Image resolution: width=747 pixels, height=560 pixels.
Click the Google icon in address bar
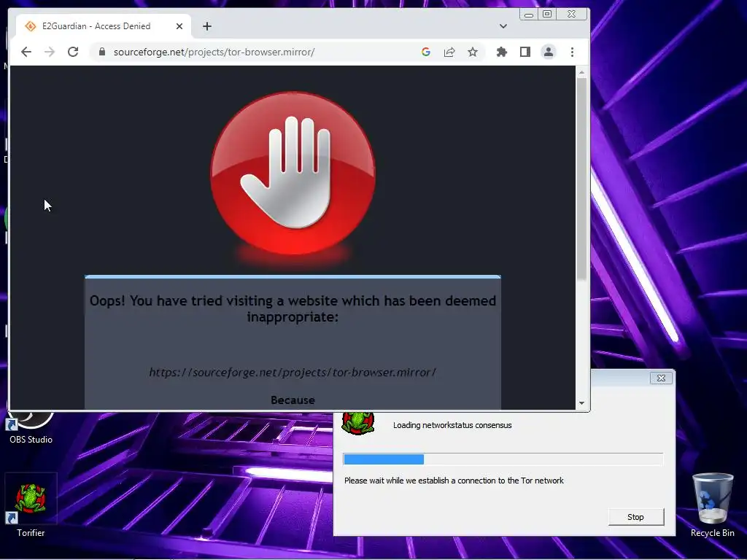pos(426,52)
